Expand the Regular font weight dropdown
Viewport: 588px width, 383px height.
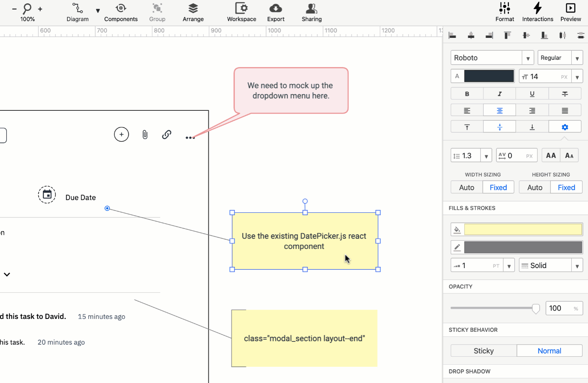coord(560,58)
